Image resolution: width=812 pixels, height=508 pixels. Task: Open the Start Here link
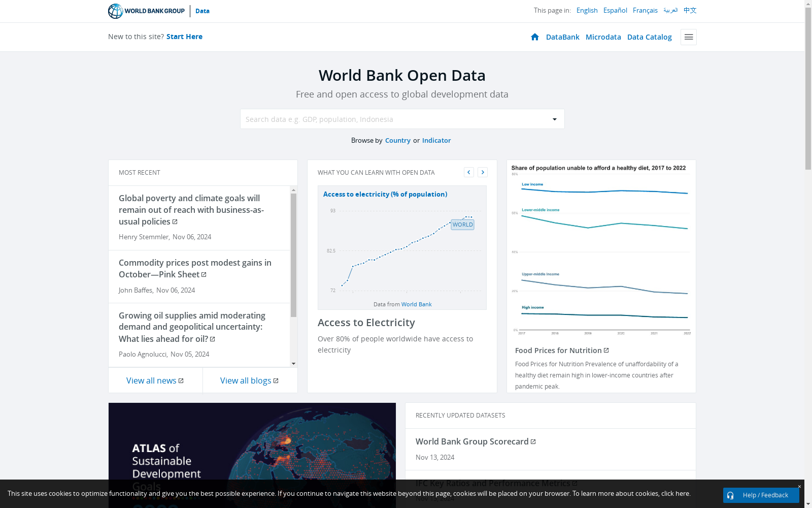[184, 37]
